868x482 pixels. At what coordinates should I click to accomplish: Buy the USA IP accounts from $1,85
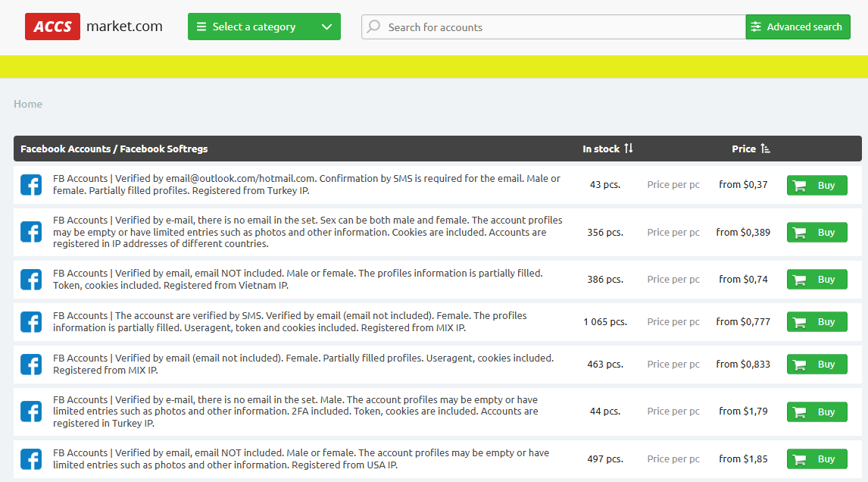point(817,459)
